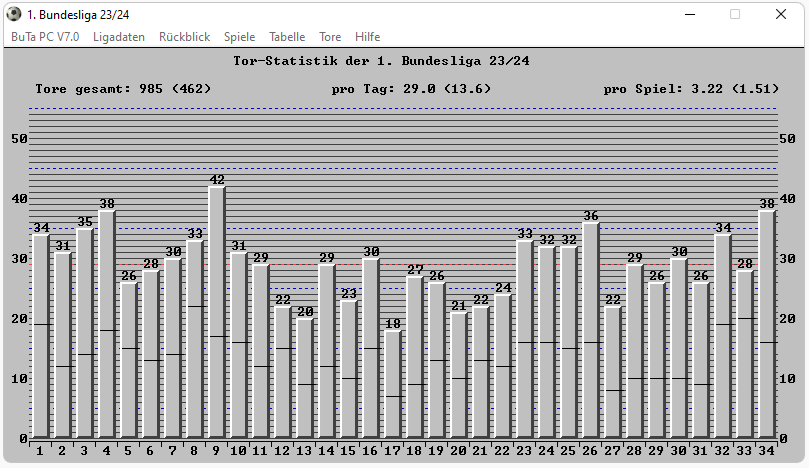
Task: Open the Tabelle menu
Action: 287,37
